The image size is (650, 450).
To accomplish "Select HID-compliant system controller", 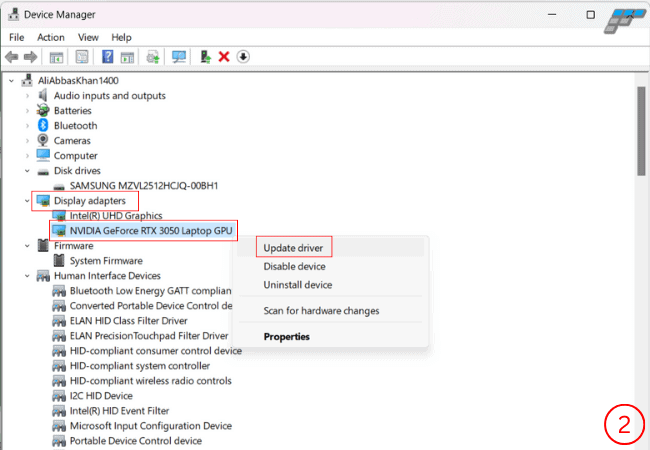I will point(140,366).
